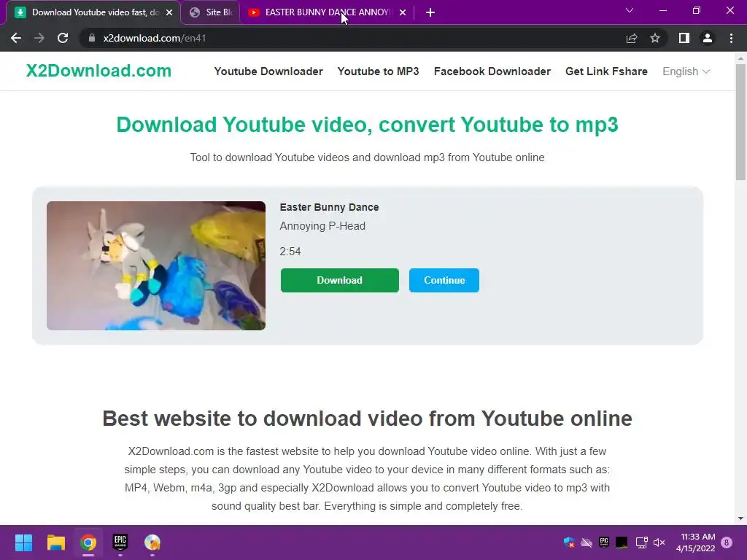Expand the English language dropdown
747x560 pixels.
point(686,71)
